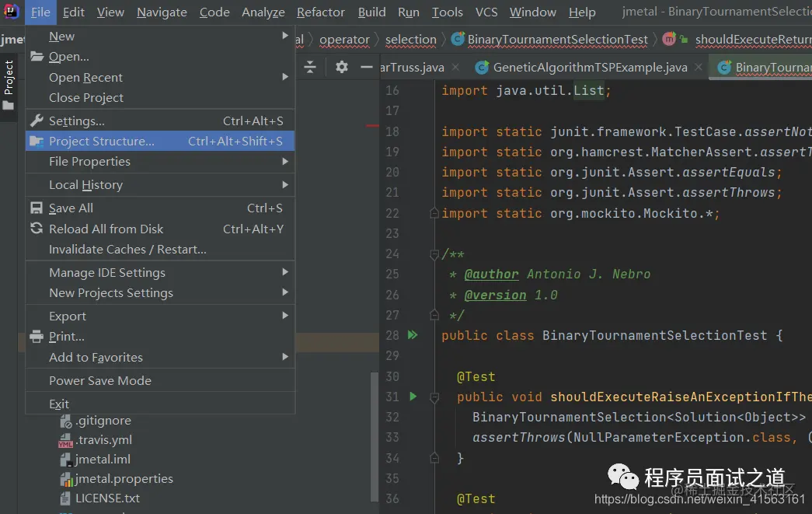This screenshot has width=812, height=514.
Task: Click the Print printer icon
Action: (37, 336)
